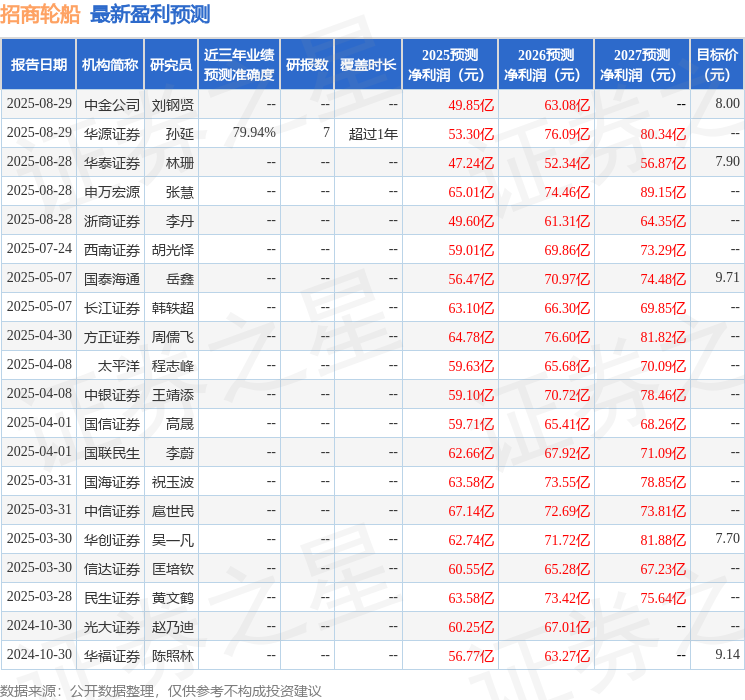
Task: Select the 研究员 column header
Action: click(x=171, y=64)
